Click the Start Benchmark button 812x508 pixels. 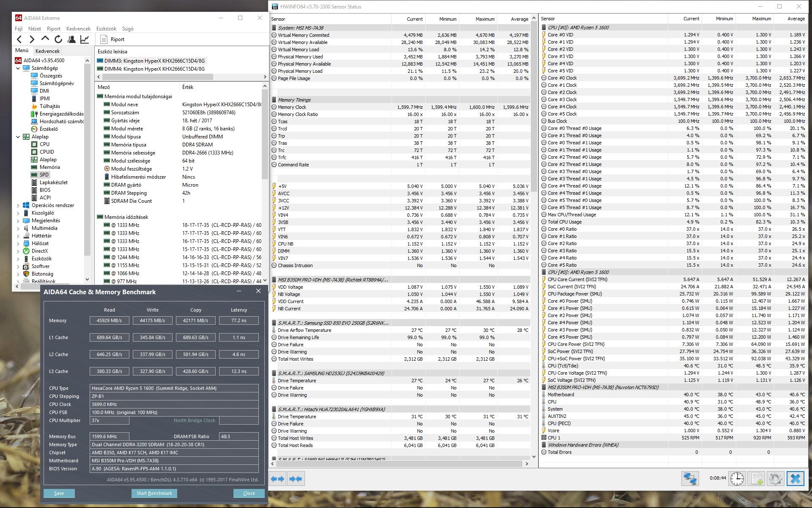click(154, 493)
